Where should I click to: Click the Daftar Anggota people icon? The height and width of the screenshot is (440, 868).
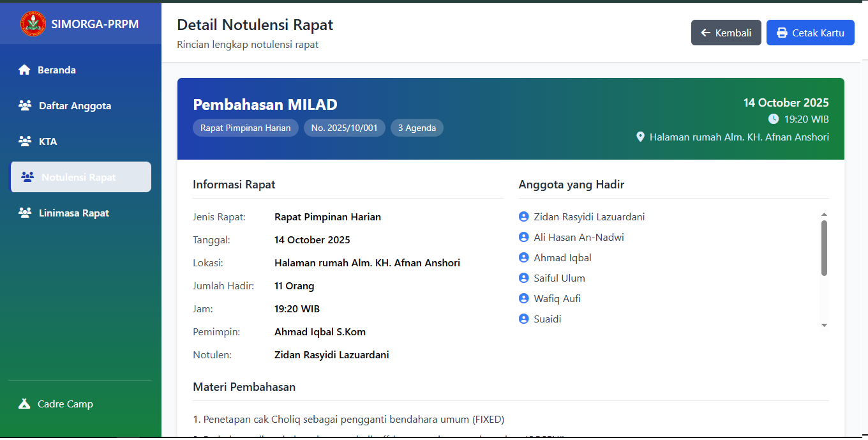click(25, 106)
